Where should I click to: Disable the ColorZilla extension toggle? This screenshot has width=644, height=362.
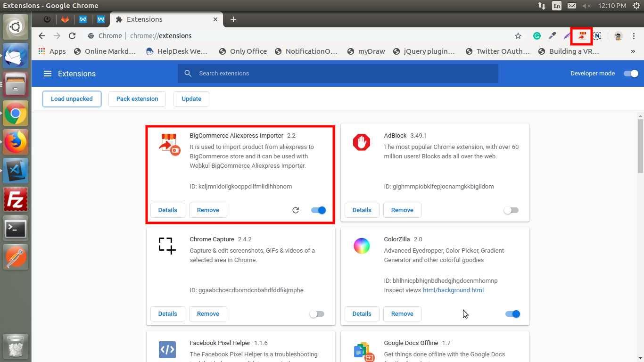point(512,314)
